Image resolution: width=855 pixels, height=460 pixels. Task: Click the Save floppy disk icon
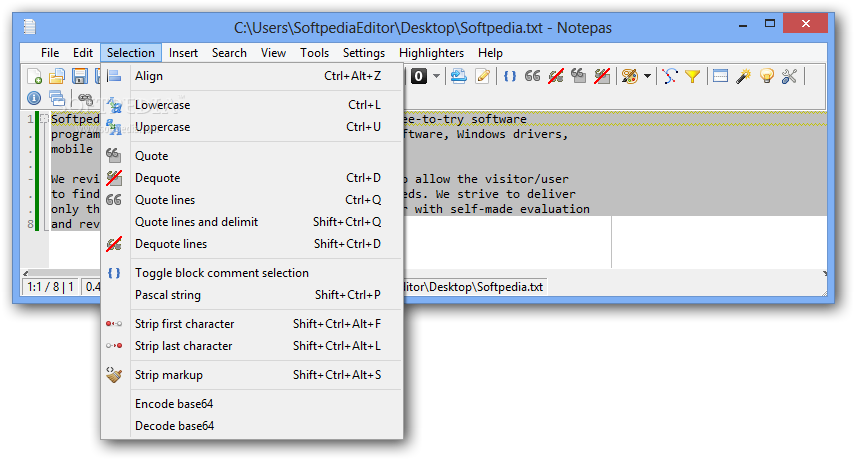80,76
